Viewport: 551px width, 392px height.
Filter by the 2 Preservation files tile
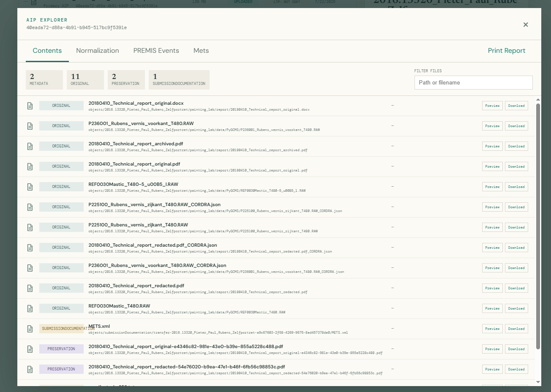coord(126,79)
